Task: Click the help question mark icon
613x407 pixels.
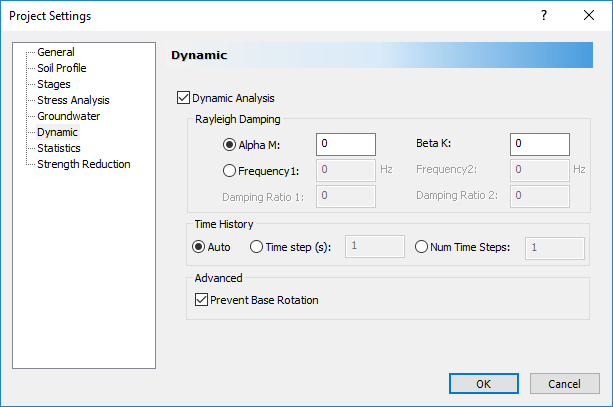Action: [543, 15]
